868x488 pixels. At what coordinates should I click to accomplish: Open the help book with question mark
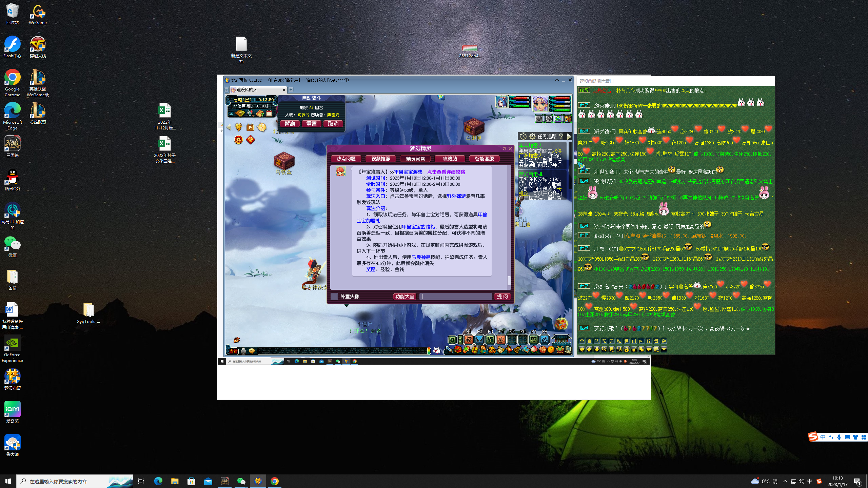click(x=260, y=114)
